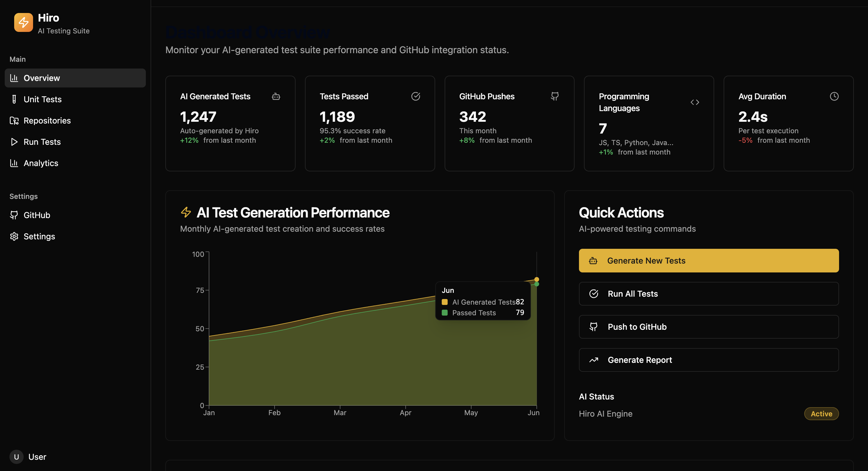Viewport: 868px width, 471px height.
Task: Go to Repositories in the sidebar
Action: click(47, 121)
